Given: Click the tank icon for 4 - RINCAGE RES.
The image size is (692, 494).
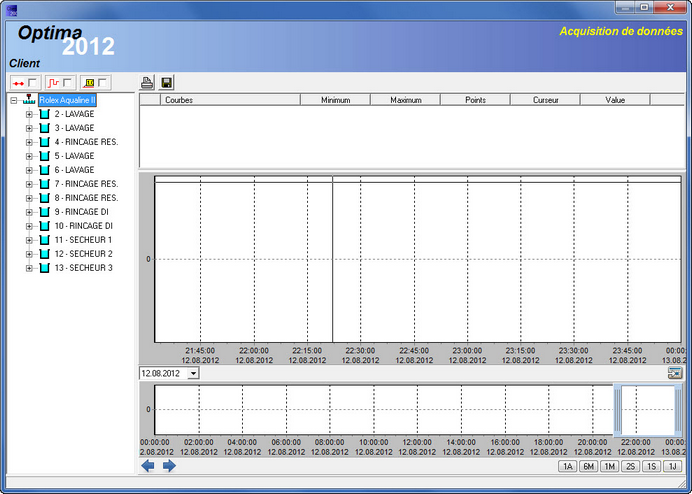Looking at the screenshot, I should point(44,142).
